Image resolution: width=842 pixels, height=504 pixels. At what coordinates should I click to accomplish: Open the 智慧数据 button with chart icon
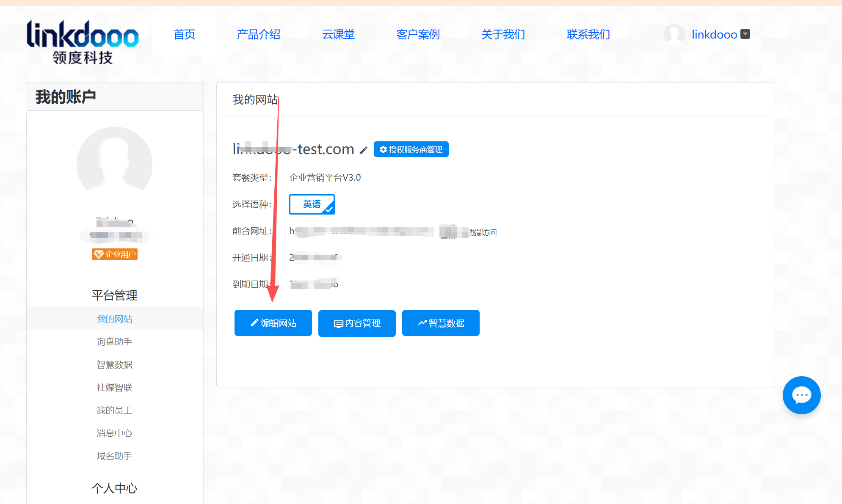coord(441,323)
